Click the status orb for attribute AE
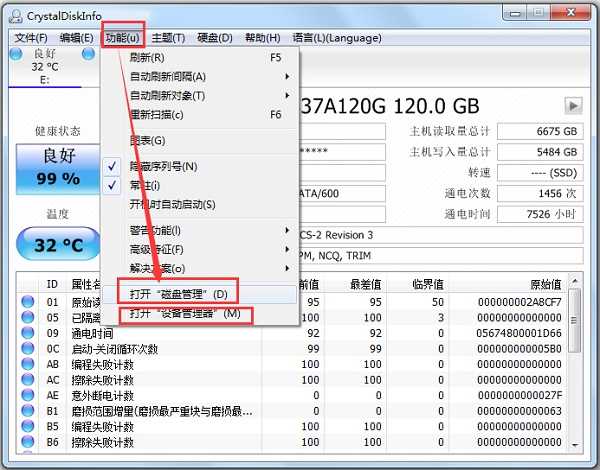 coord(28,395)
